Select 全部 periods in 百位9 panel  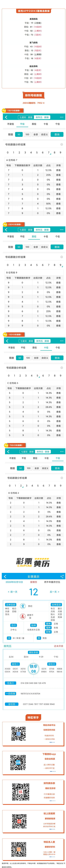tap(36, 247)
